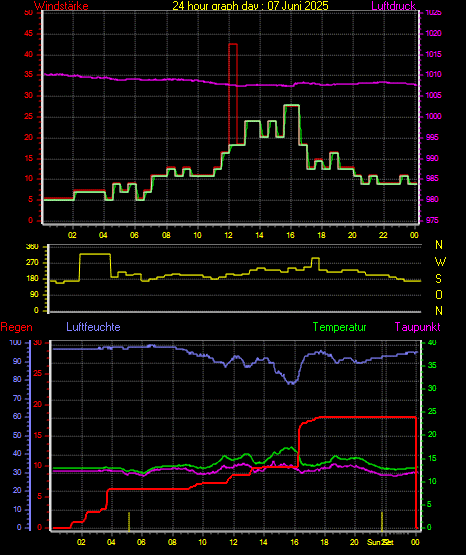The height and width of the screenshot is (555, 466).
Task: Click the magenta Luftdruck label
Action: point(393,5)
